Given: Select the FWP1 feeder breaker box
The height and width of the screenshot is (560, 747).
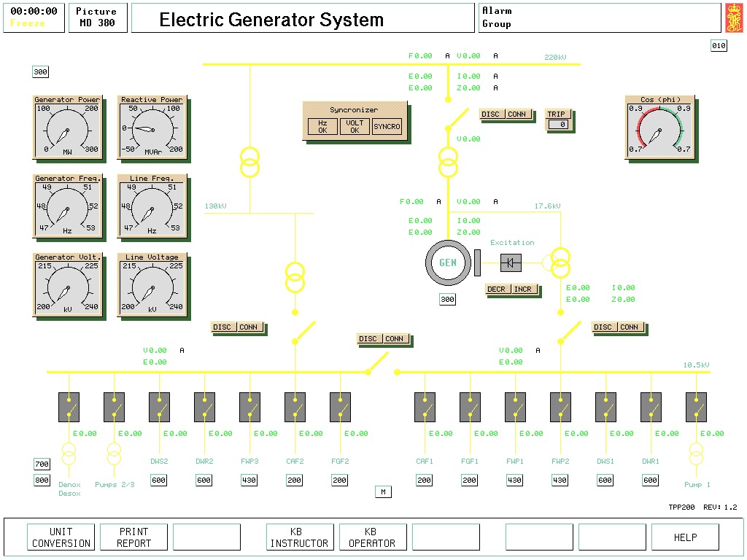Looking at the screenshot, I should coord(516,407).
